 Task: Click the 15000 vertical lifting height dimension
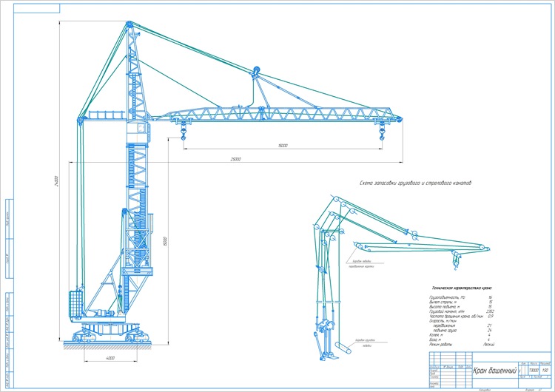(165, 241)
